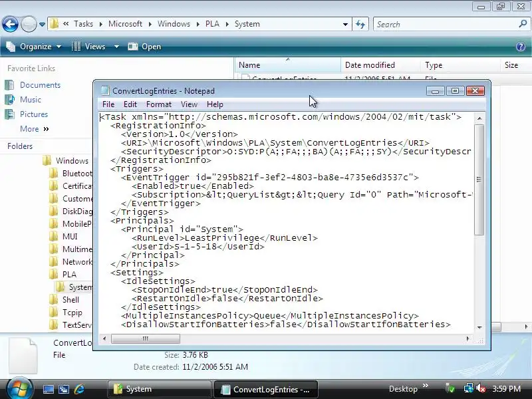The width and height of the screenshot is (532, 399).
Task: Click the greyed Forward arrow button
Action: [x=29, y=24]
